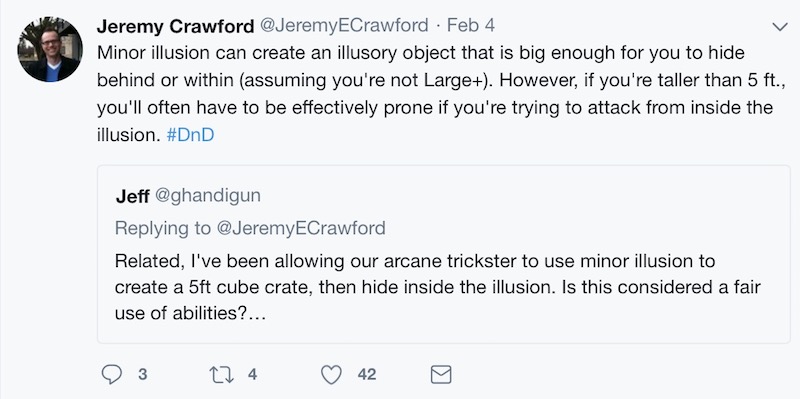Like the tweet with heart icon
Viewport: 800px width, 399px height.
(331, 375)
